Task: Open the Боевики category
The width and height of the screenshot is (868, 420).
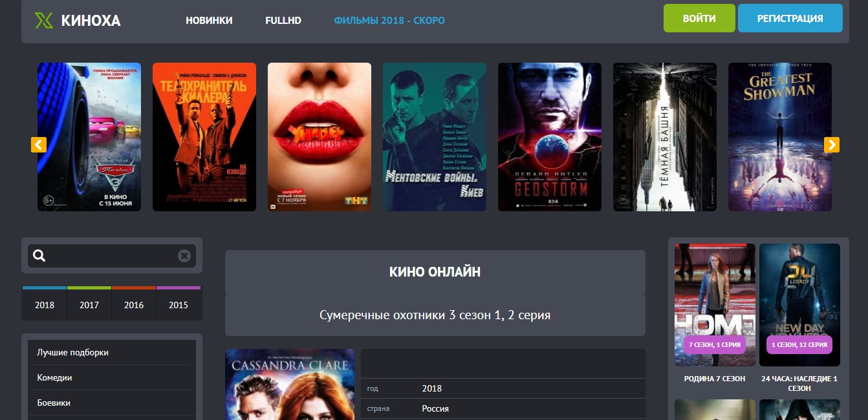Action: [x=112, y=403]
